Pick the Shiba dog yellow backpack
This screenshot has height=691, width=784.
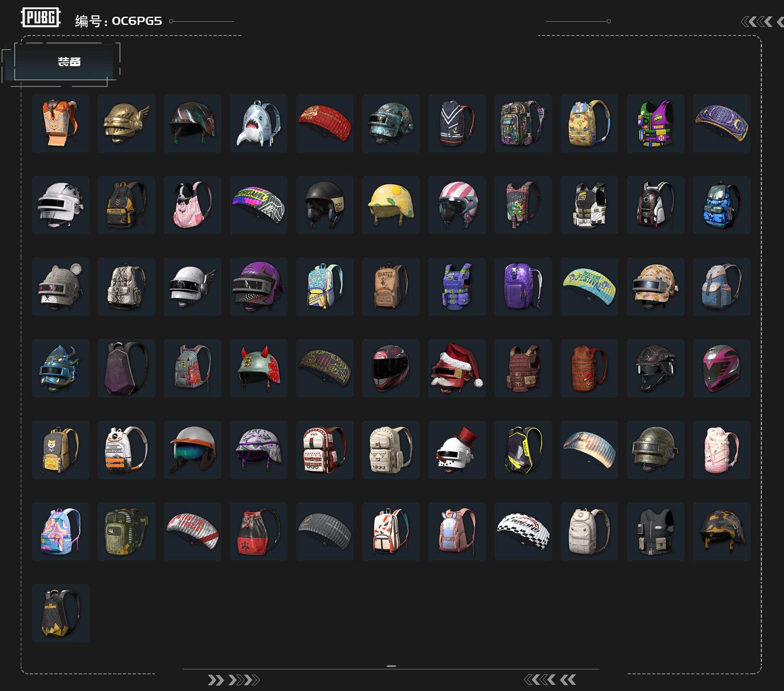tap(60, 450)
